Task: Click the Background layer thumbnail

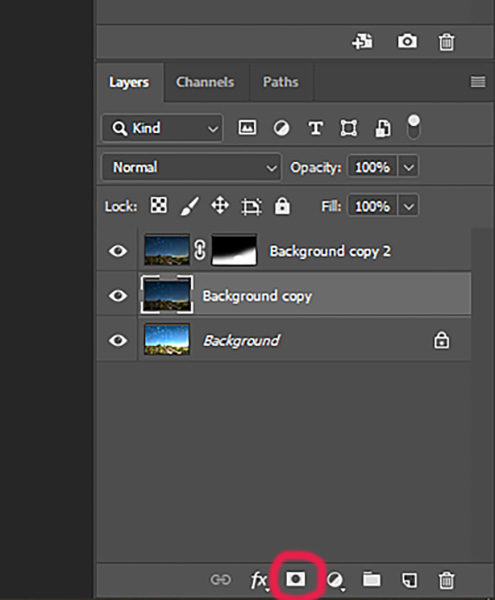Action: click(x=166, y=339)
